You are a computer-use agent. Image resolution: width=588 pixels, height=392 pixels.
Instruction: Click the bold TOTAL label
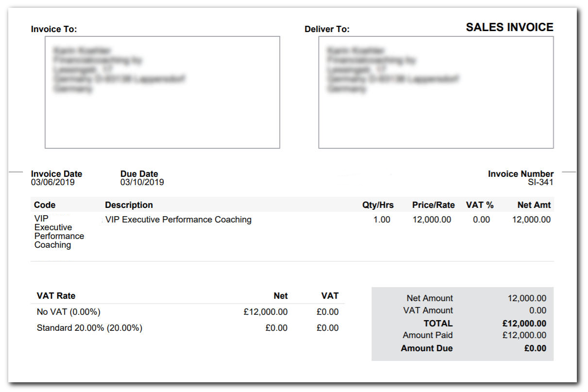(x=438, y=324)
